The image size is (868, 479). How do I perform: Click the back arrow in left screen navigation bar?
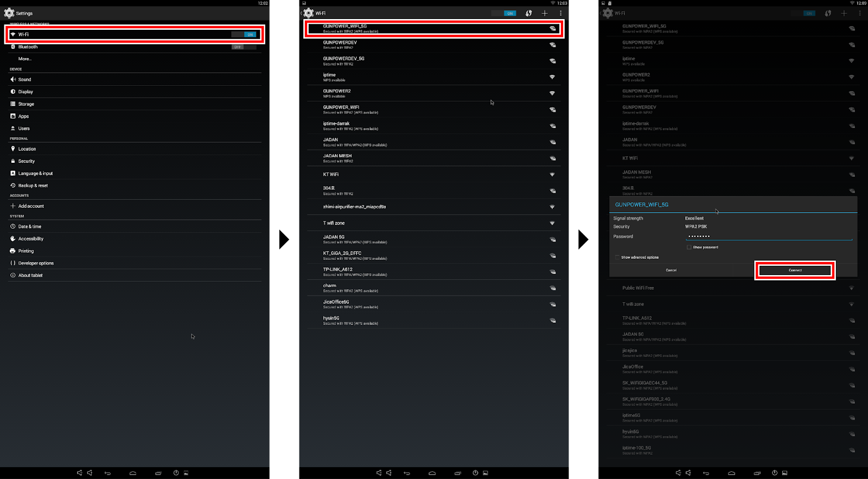click(x=107, y=473)
